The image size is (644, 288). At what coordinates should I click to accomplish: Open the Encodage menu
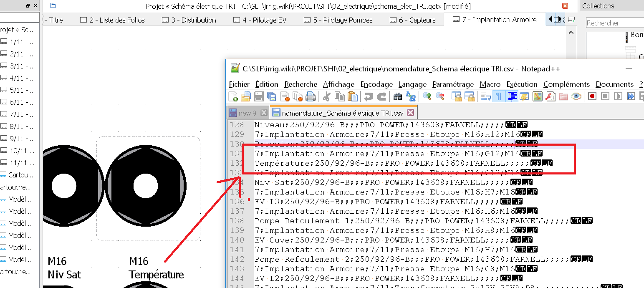[x=376, y=84]
